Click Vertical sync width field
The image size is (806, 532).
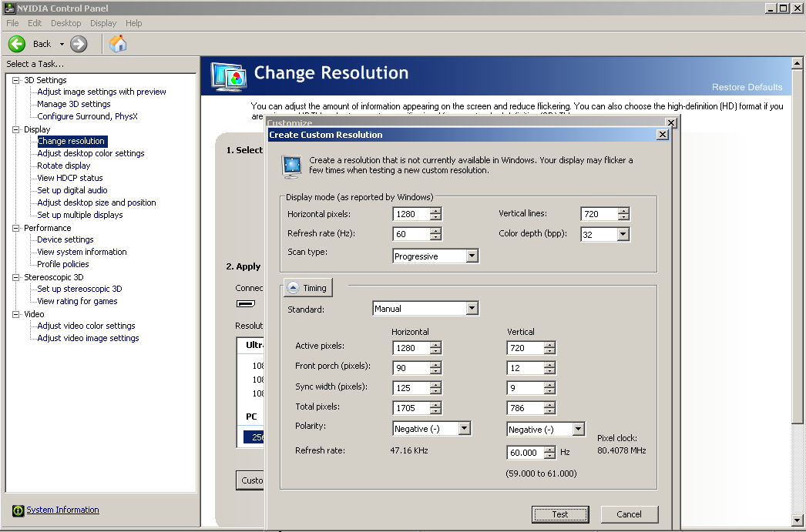[x=526, y=388]
